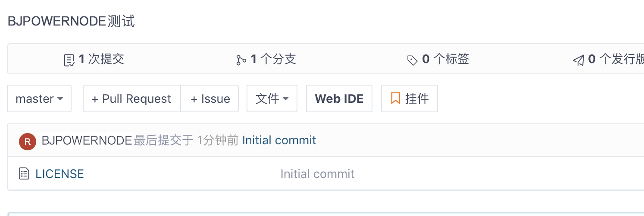Click the file icon next to LICENSE
644x216 pixels.
tap(25, 174)
